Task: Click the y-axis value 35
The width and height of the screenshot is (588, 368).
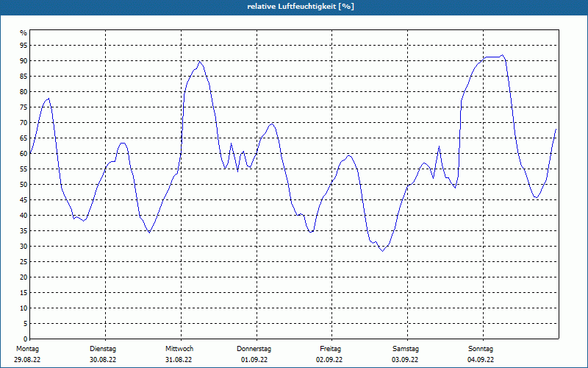Action: click(24, 231)
